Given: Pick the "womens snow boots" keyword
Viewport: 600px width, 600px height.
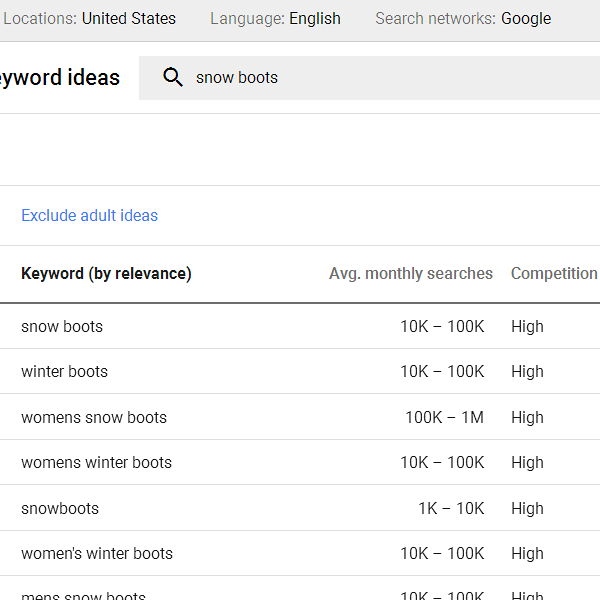Looking at the screenshot, I should 94,417.
